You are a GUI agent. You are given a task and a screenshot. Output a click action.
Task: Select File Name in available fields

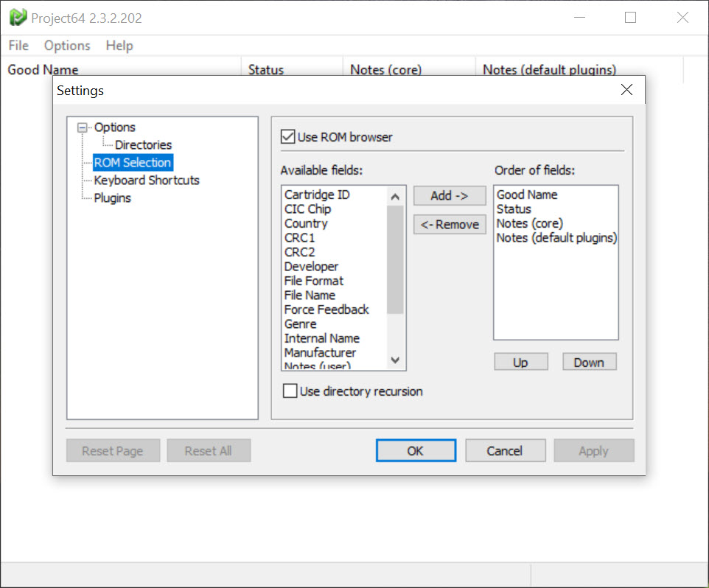pos(310,295)
